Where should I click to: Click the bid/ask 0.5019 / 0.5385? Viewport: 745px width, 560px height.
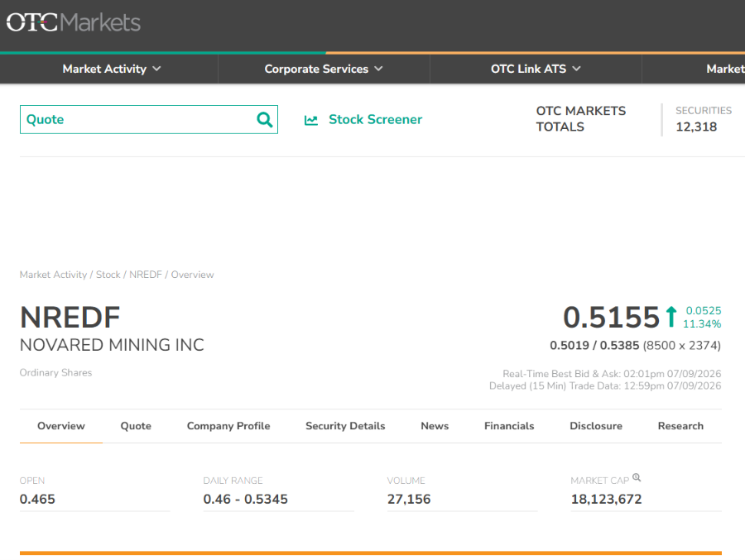point(594,345)
